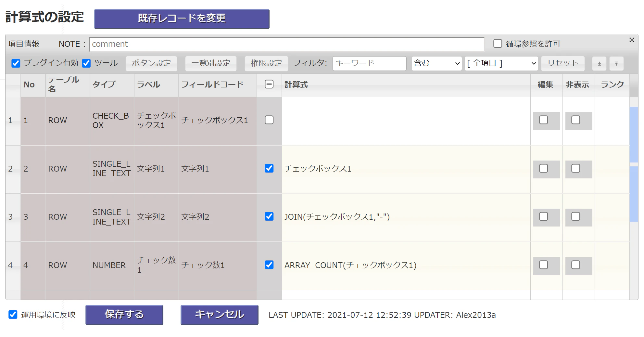The height and width of the screenshot is (337, 644).
Task: Uncheck the formula checkbox for 文字列1 row
Action: (x=269, y=168)
